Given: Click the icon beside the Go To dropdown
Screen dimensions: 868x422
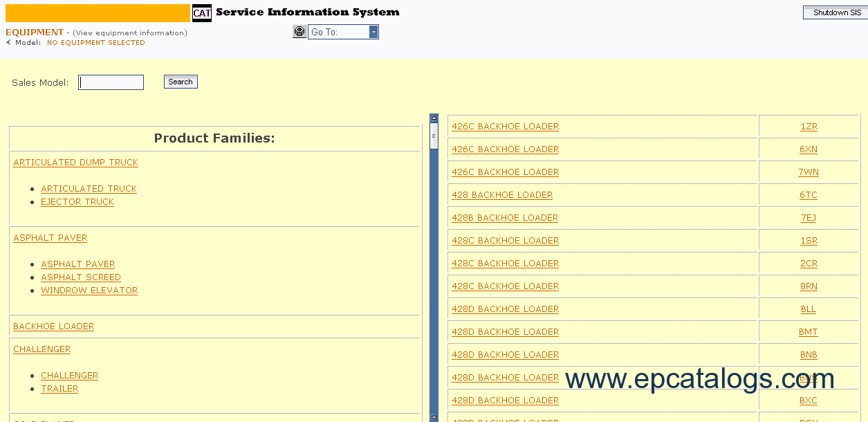Looking at the screenshot, I should pos(299,32).
